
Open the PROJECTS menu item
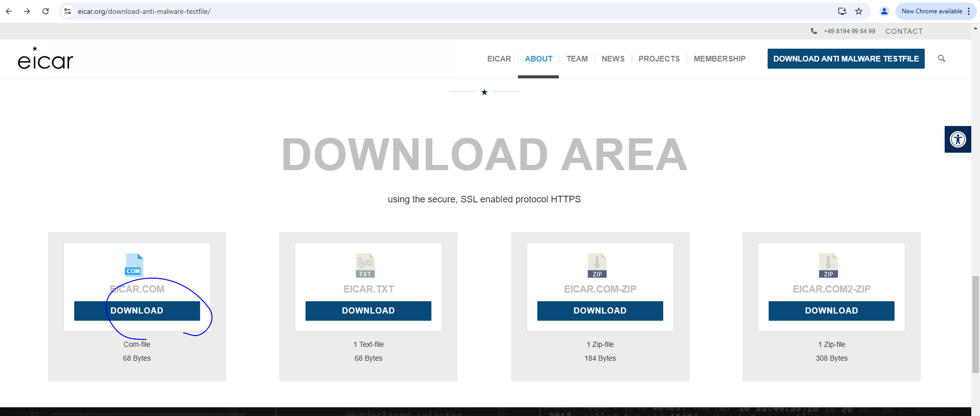[x=659, y=59]
